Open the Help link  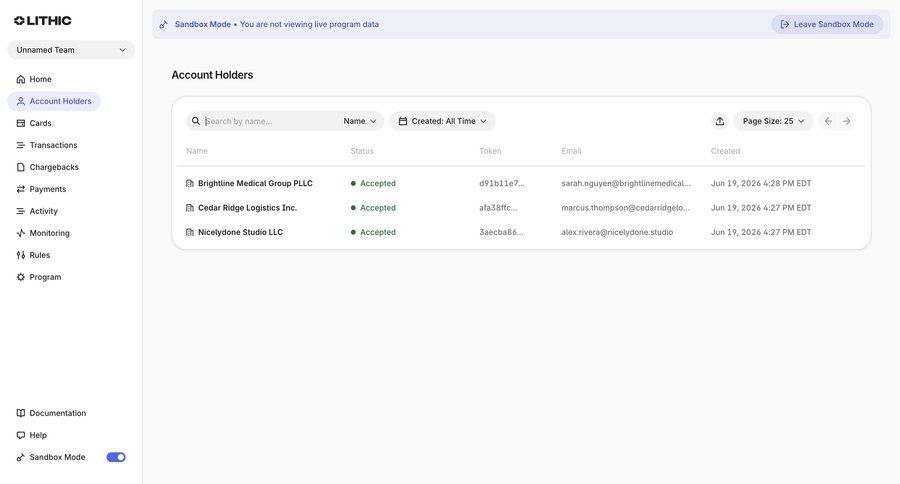32,435
